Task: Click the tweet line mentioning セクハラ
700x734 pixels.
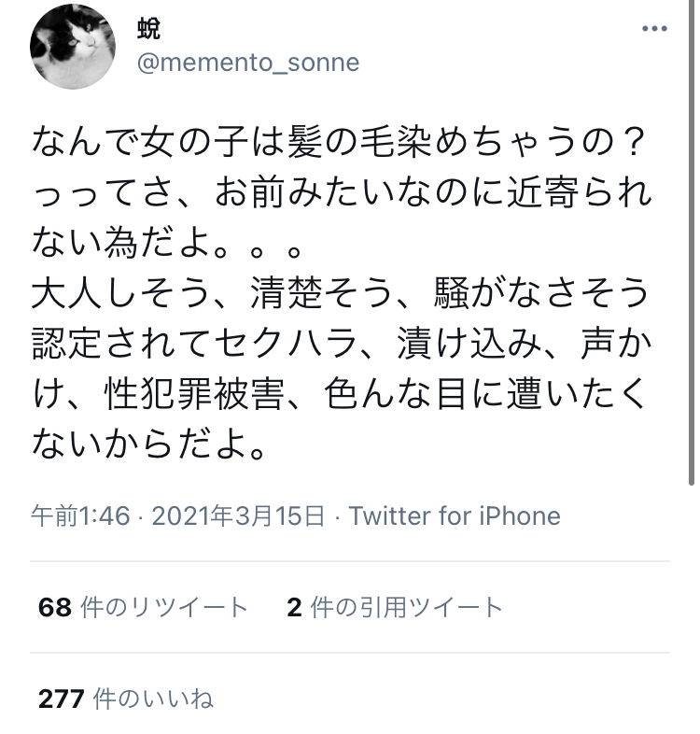Action: pyautogui.click(x=342, y=344)
